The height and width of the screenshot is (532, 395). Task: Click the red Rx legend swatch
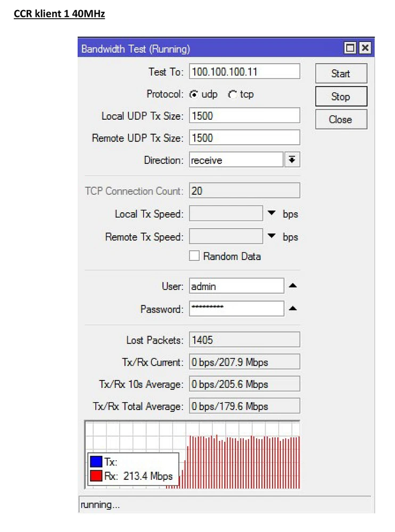click(96, 476)
